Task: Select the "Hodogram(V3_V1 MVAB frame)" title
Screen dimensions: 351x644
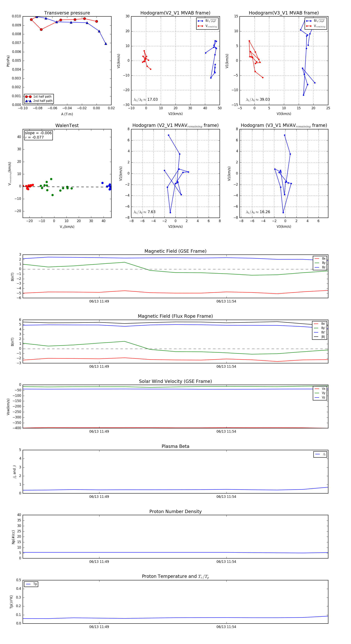Action: click(x=284, y=13)
